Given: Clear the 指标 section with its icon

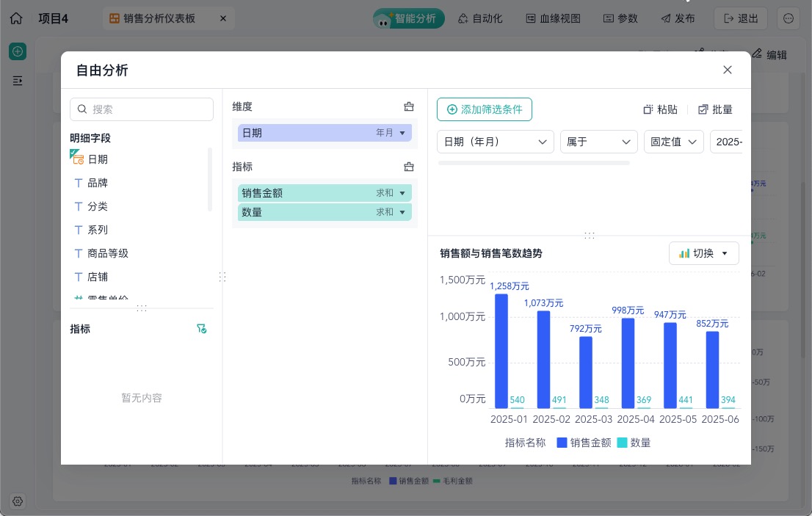Looking at the screenshot, I should [409, 167].
